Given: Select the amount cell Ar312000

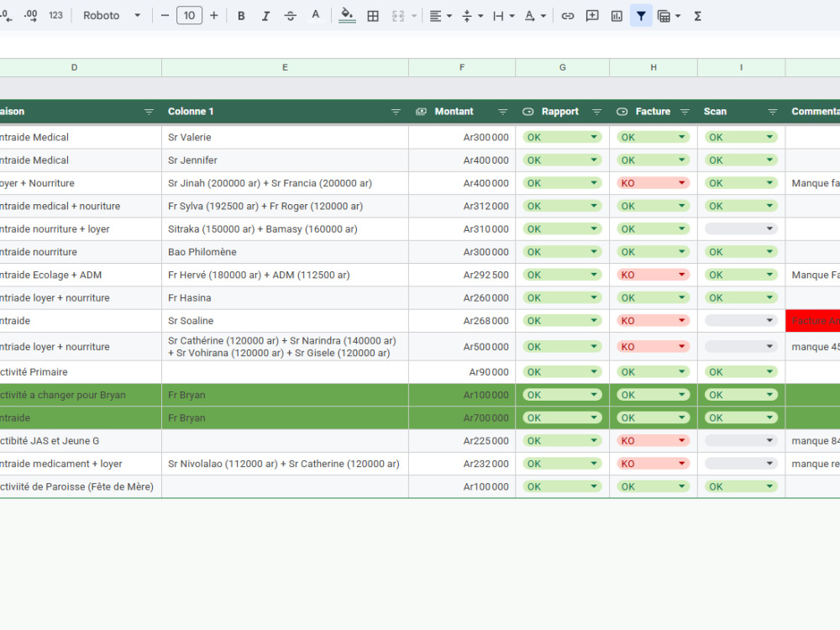Looking at the screenshot, I should pos(462,207).
